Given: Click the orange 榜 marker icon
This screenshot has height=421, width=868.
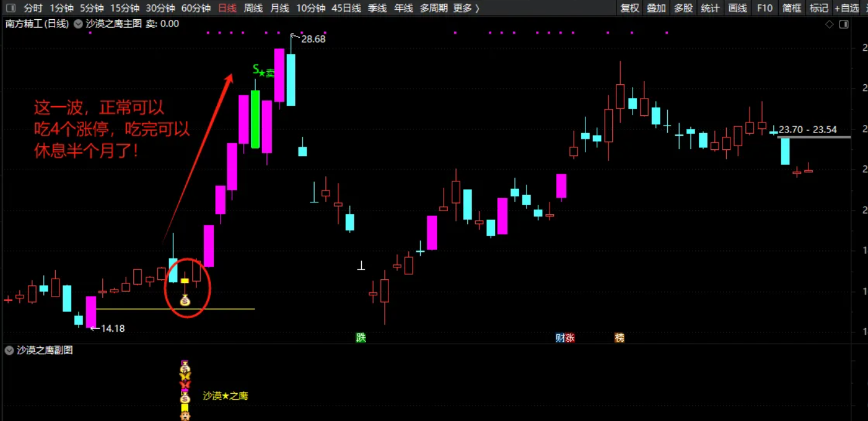Looking at the screenshot, I should point(620,337).
